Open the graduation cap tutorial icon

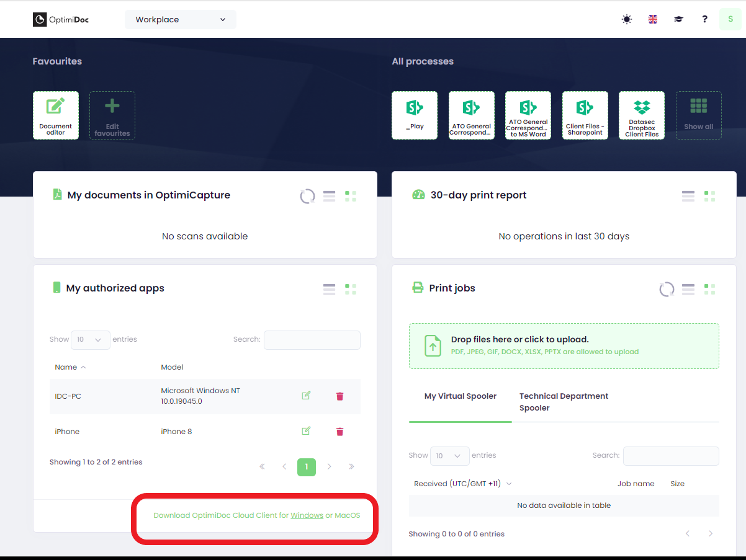coord(679,19)
